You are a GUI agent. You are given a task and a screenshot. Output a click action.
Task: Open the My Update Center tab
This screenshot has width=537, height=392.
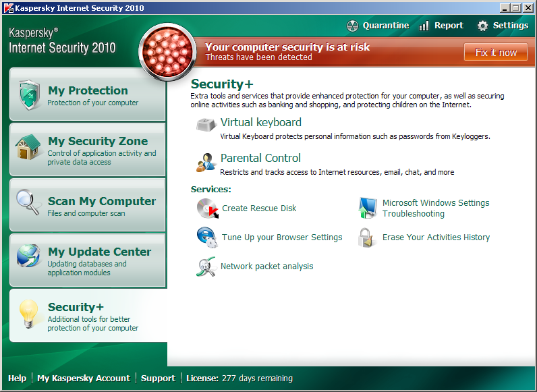click(88, 260)
